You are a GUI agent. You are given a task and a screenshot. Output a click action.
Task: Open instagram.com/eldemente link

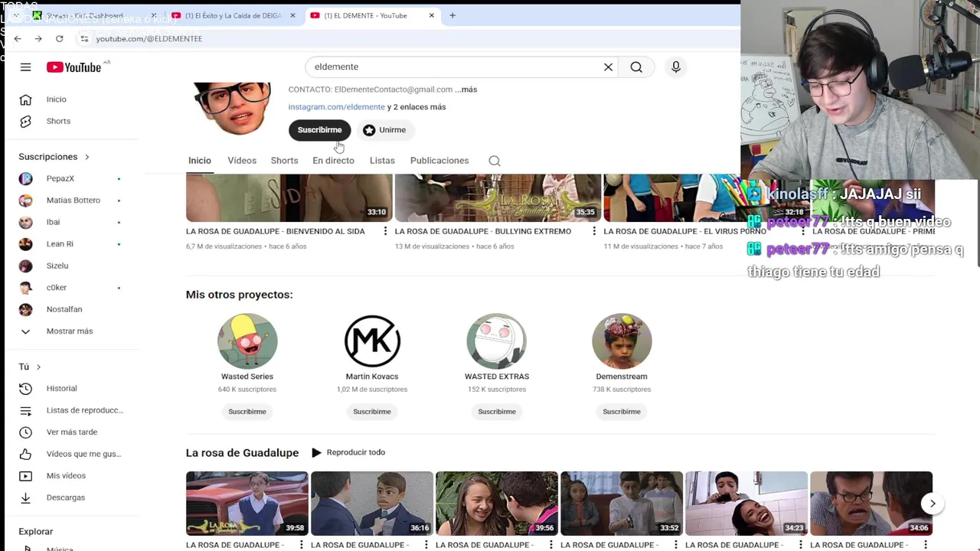[336, 107]
